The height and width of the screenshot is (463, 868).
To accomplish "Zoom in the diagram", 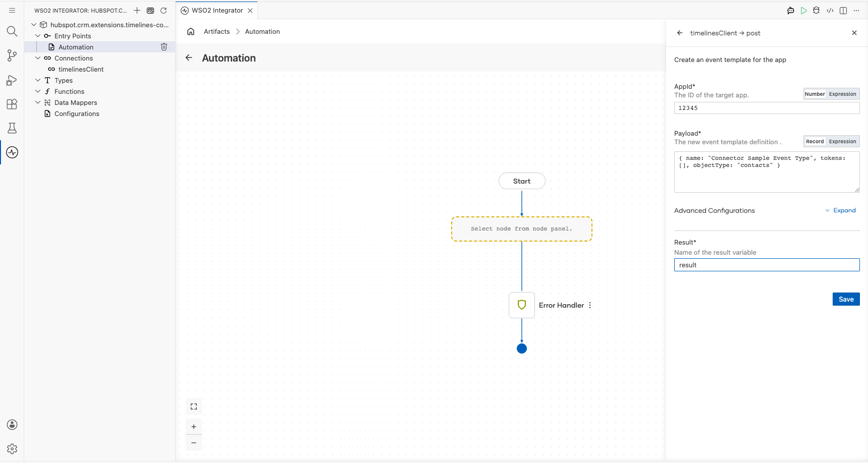I will (194, 427).
